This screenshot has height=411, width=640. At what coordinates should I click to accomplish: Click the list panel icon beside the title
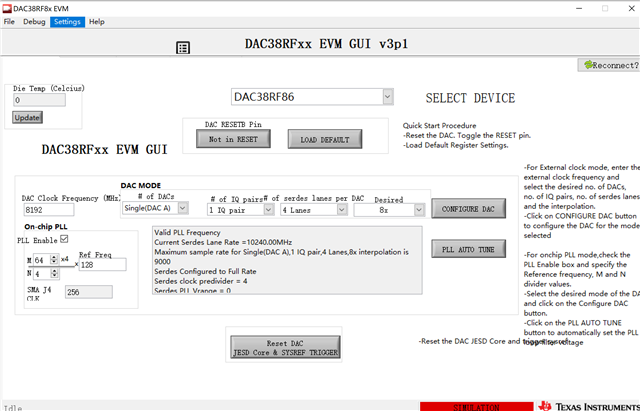[183, 48]
